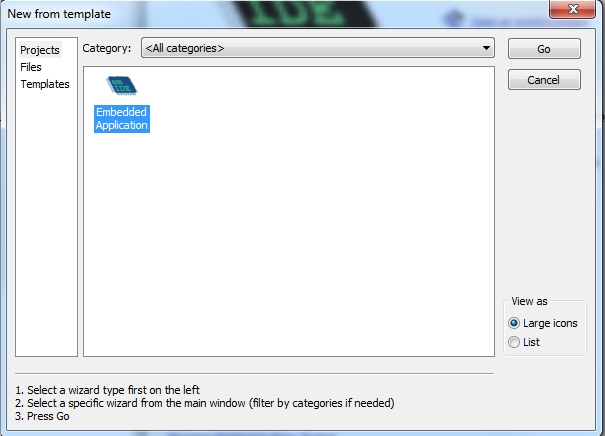Click the highlighted Embedded Application label
This screenshot has width=605, height=436.
pos(121,119)
